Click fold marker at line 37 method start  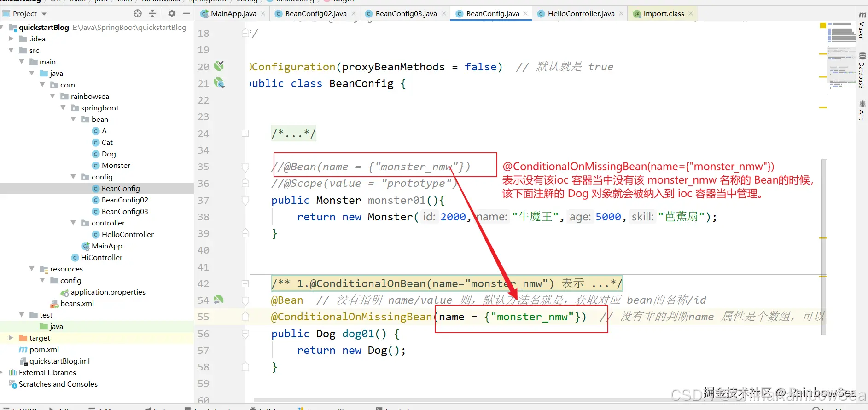[x=245, y=200]
